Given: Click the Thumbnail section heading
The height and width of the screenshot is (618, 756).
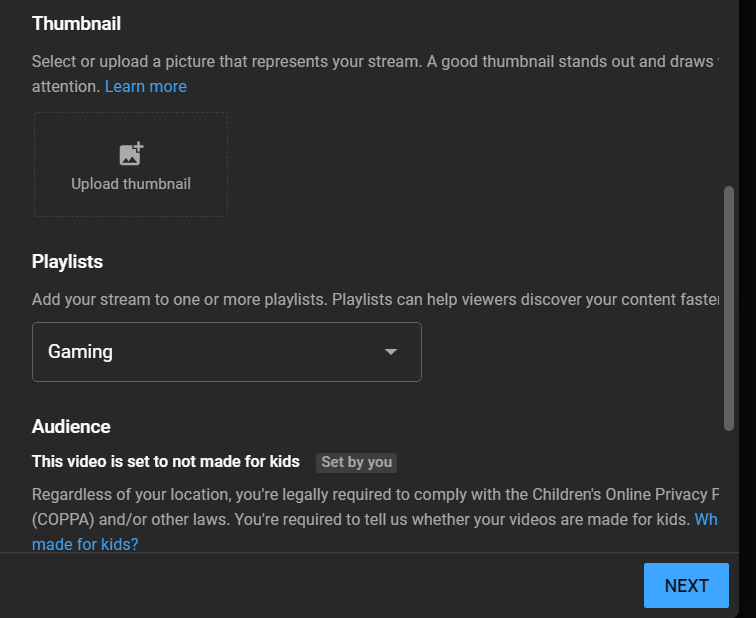Looking at the screenshot, I should 76,23.
